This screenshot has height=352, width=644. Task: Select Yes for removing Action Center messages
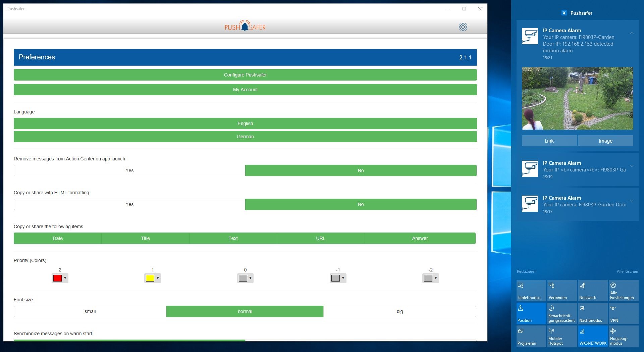coord(129,170)
